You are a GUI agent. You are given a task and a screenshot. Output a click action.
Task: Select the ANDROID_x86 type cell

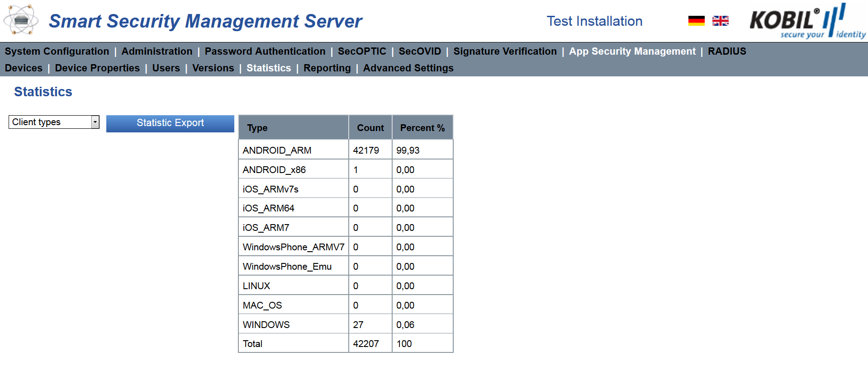[294, 169]
